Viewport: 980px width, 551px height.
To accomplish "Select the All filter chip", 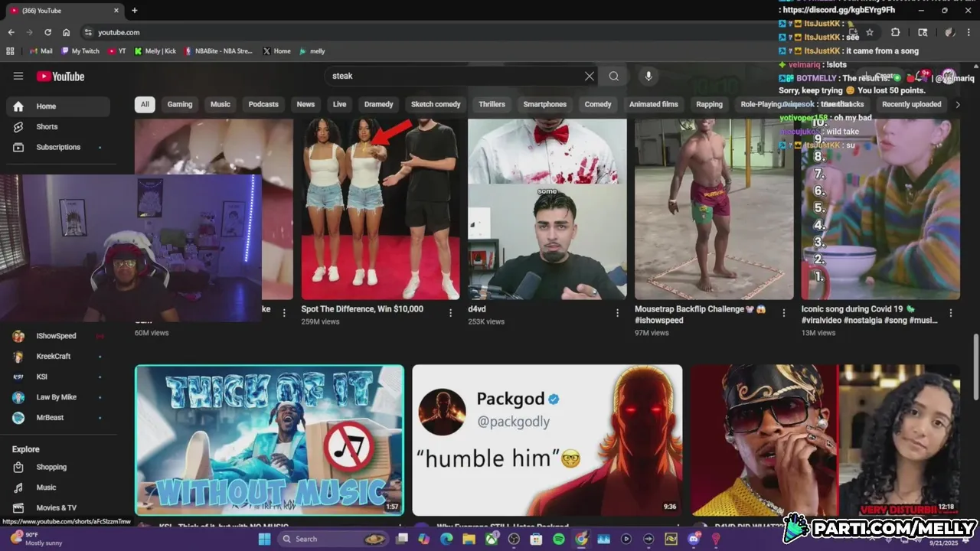I will coord(145,104).
